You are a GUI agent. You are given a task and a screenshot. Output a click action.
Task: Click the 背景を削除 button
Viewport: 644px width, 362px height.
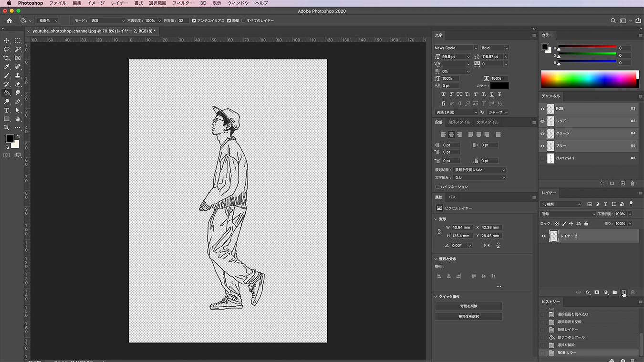[469, 306]
